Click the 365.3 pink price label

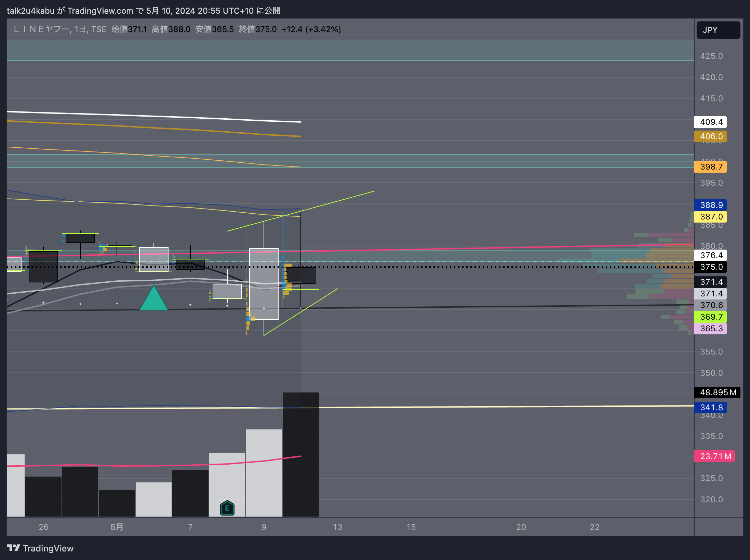(x=710, y=329)
